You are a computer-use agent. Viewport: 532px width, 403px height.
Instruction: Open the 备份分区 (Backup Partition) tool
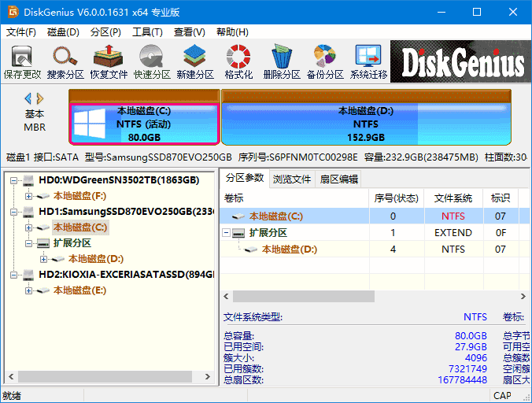(x=324, y=61)
